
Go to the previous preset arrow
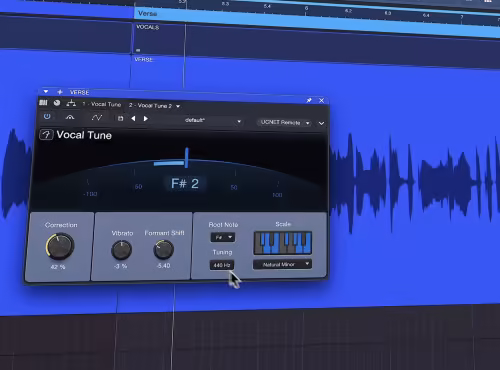click(133, 118)
